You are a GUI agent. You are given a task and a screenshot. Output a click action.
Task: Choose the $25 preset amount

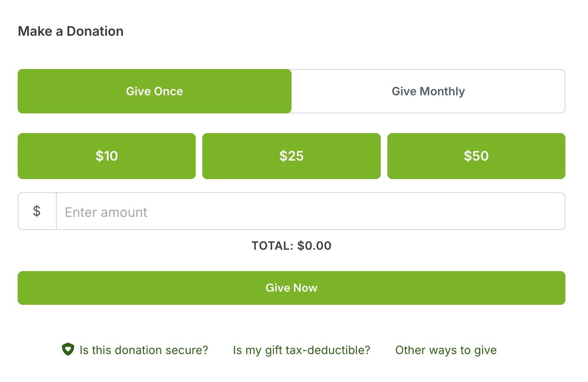click(x=292, y=156)
